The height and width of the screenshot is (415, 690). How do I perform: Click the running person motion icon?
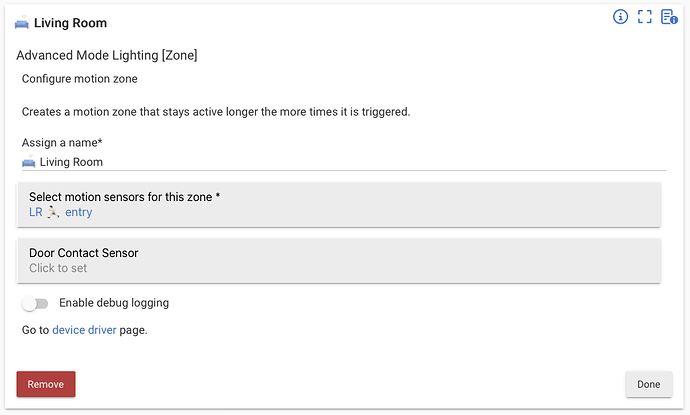coord(54,212)
